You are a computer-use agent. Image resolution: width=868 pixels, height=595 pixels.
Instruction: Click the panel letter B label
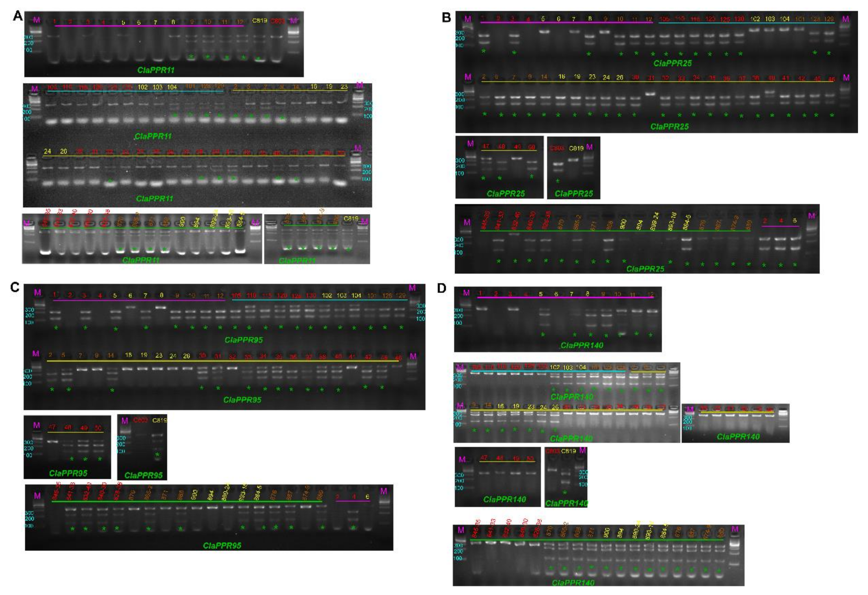[446, 17]
